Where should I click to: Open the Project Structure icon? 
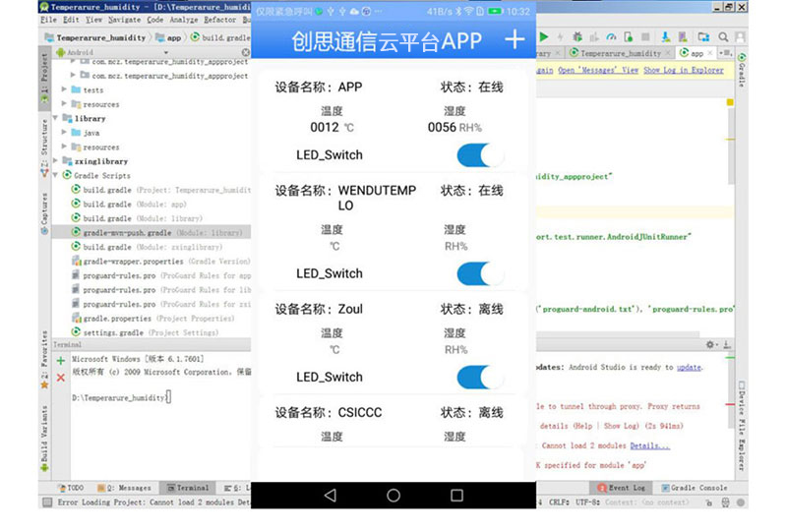tap(703, 36)
